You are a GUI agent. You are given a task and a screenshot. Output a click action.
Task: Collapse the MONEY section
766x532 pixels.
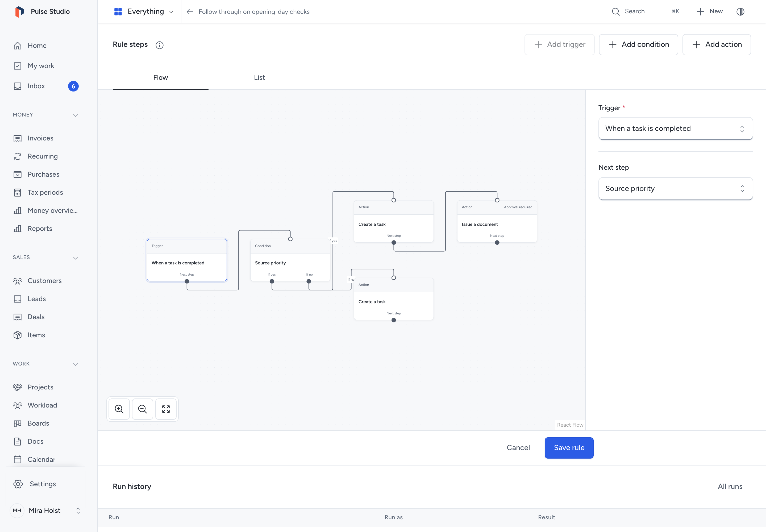75,115
